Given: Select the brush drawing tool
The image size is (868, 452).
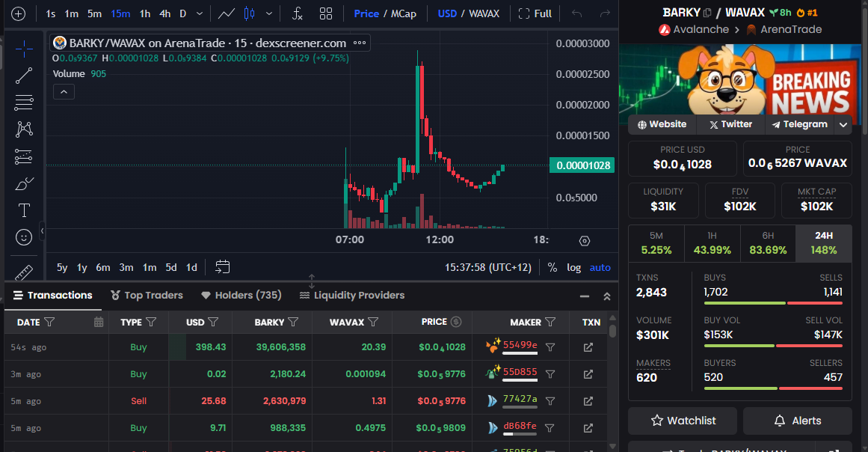Looking at the screenshot, I should (x=24, y=183).
